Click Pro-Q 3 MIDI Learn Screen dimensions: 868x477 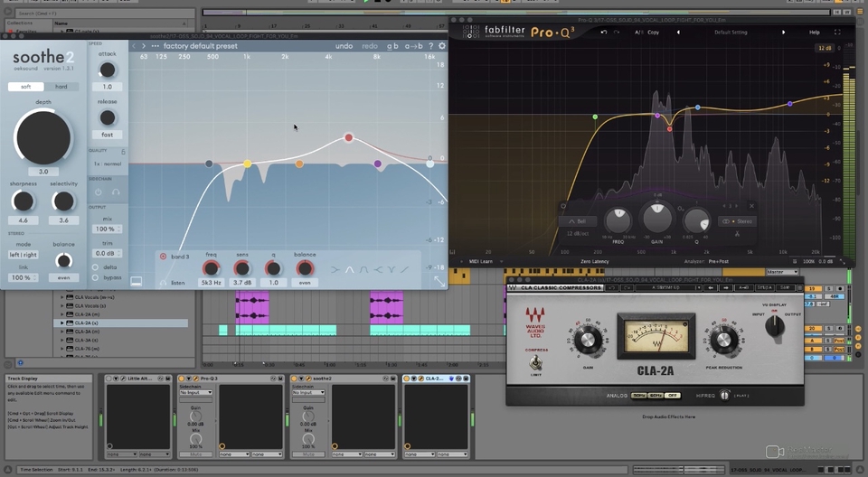[480, 261]
